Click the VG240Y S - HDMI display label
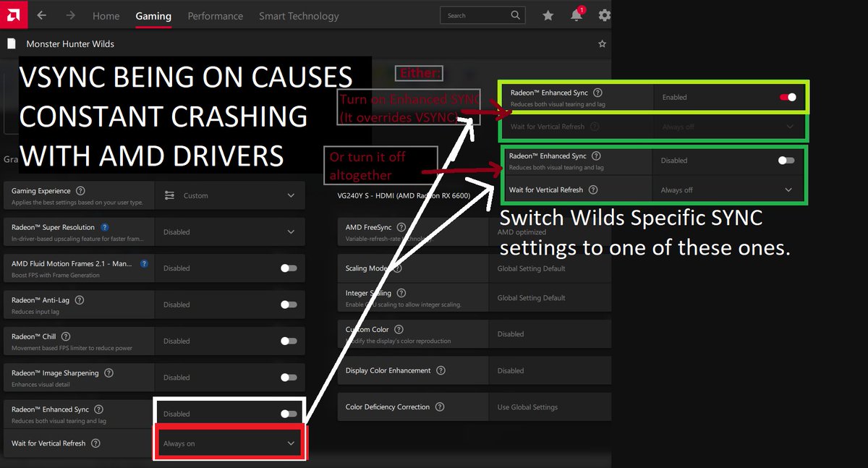 (404, 196)
